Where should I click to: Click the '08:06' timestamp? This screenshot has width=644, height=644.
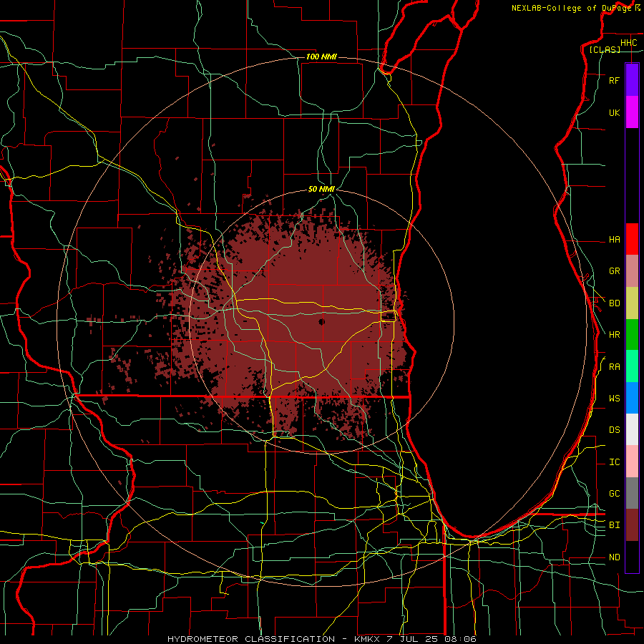(460, 639)
